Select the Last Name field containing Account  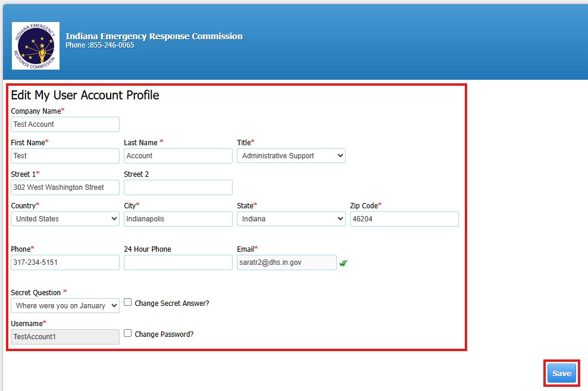point(177,155)
